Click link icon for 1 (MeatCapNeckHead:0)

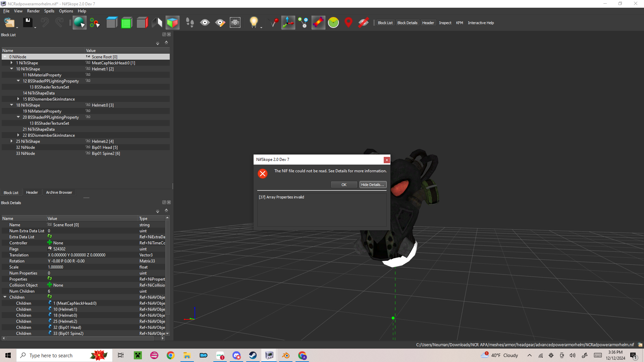[50, 303]
